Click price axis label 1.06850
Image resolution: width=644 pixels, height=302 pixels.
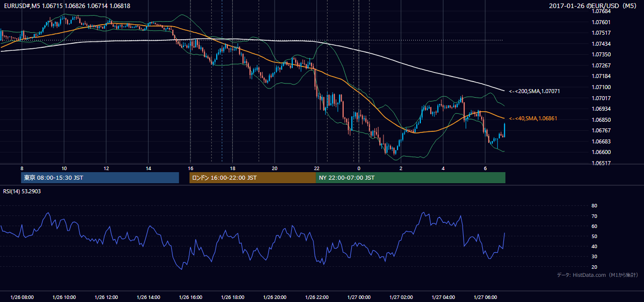[601, 120]
